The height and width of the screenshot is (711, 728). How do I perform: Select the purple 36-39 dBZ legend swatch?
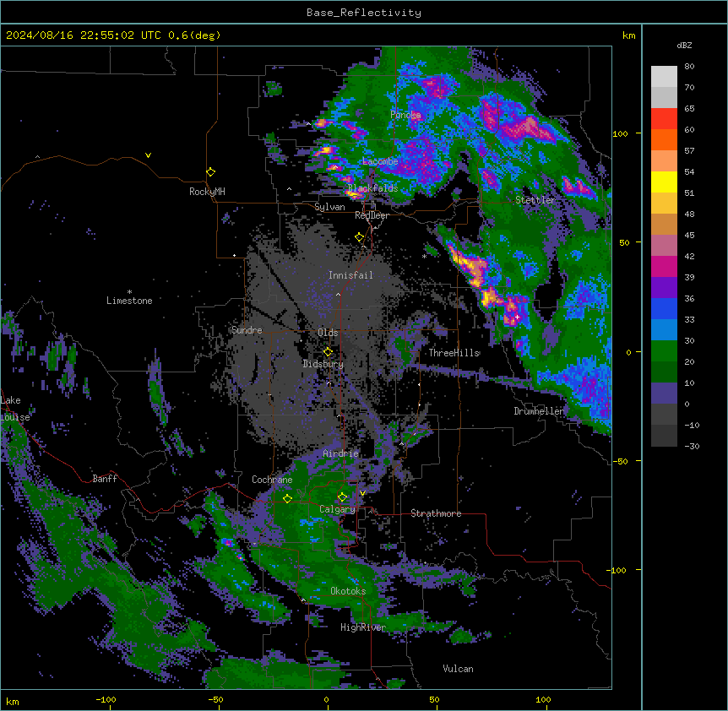pos(664,288)
